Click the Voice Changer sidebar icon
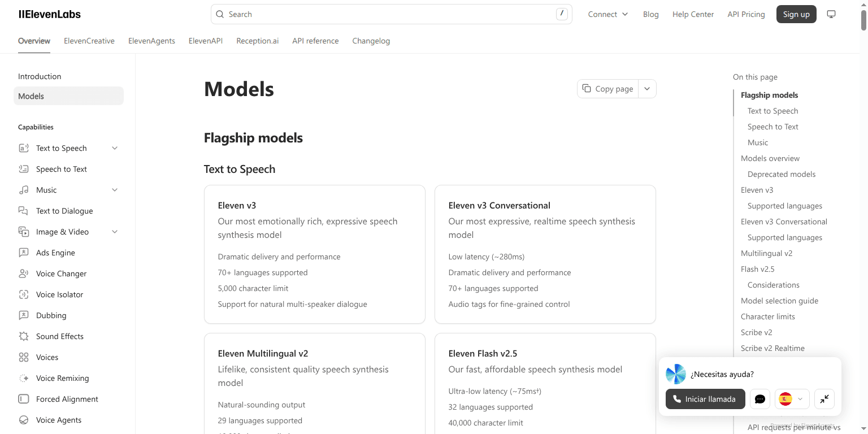This screenshot has width=868, height=434. pos(24,274)
